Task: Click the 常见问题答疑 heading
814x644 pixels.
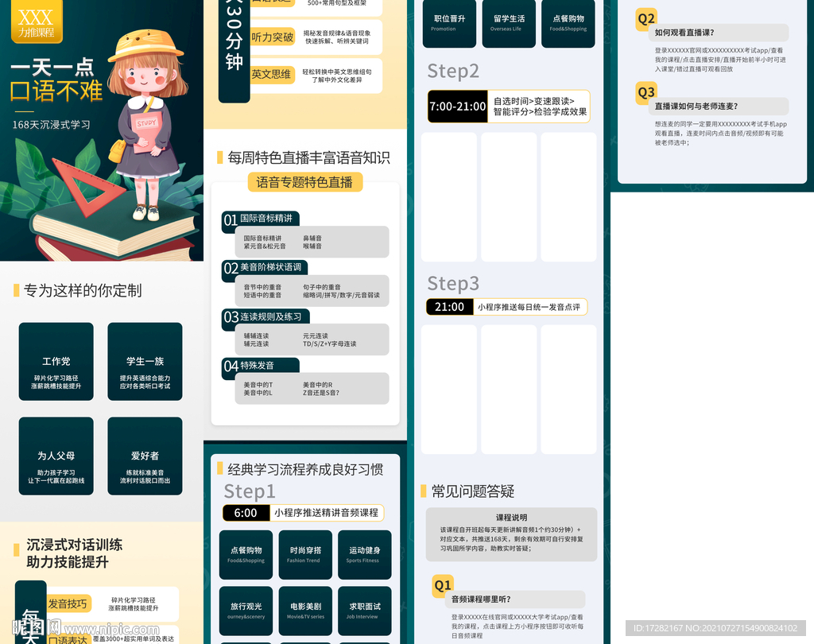Action: click(473, 491)
